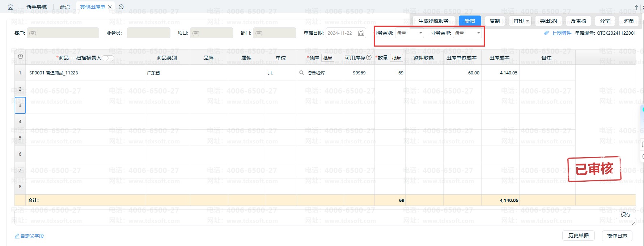Toggle the 扫描枪录入 switch
Viewport: 644px width, 246px height.
click(x=108, y=58)
